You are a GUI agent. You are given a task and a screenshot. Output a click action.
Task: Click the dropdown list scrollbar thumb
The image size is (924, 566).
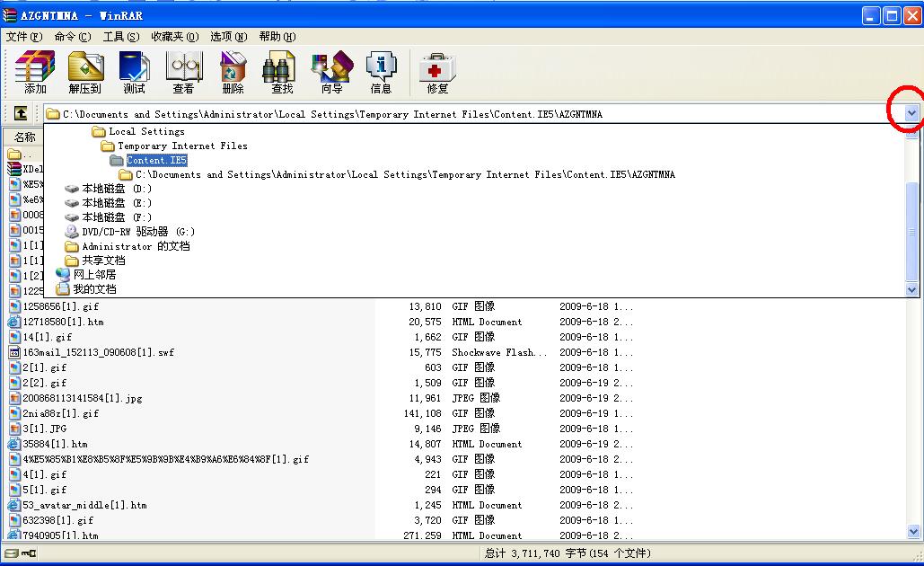tap(911, 233)
